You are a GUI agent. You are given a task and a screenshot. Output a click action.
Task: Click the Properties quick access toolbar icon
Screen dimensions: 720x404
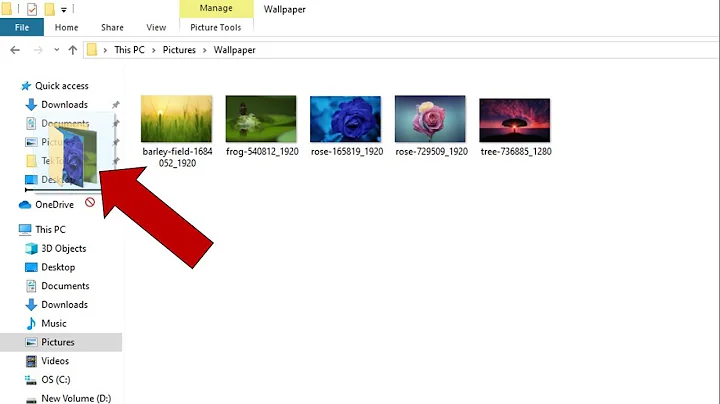[32, 9]
